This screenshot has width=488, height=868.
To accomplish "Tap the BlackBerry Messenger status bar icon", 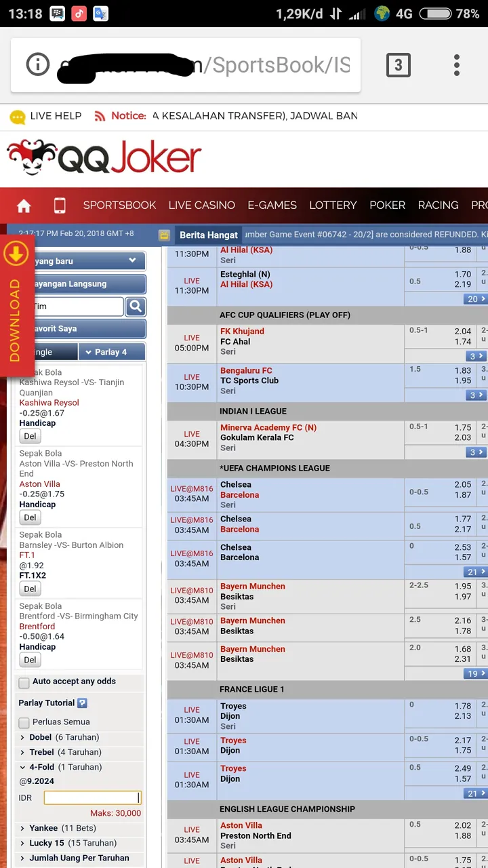I will point(57,14).
